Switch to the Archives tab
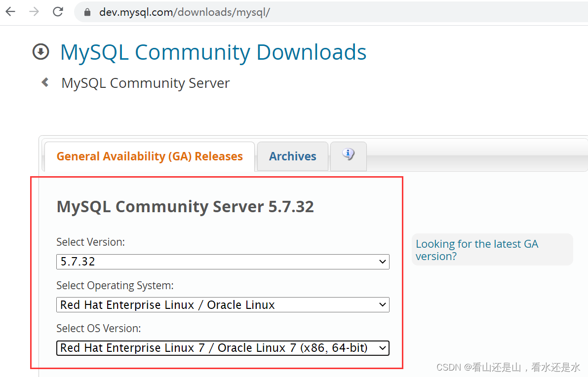Screen dimensions: 588x377 click(292, 156)
